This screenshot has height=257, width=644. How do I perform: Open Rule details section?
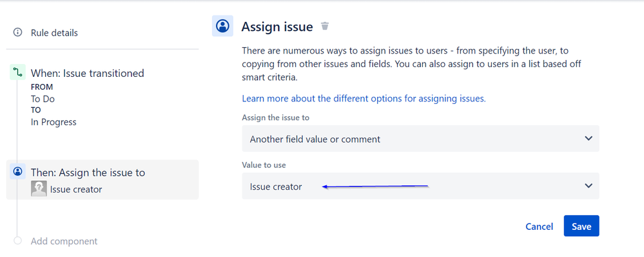click(x=54, y=33)
